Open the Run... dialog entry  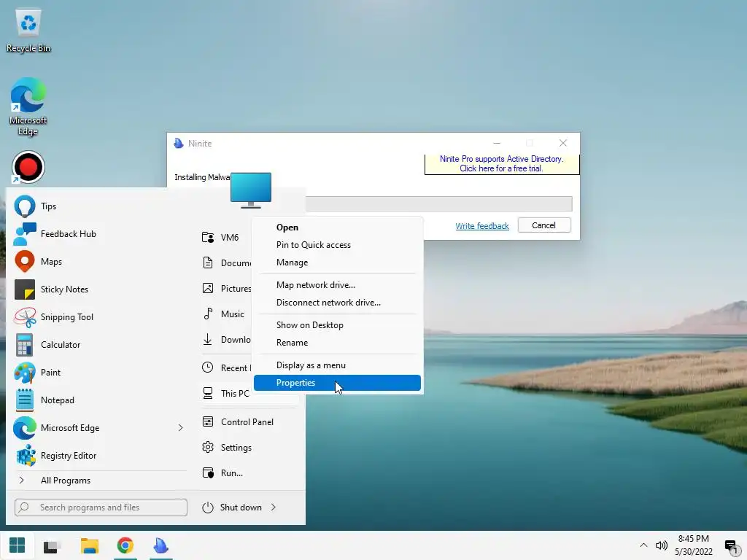click(222, 472)
